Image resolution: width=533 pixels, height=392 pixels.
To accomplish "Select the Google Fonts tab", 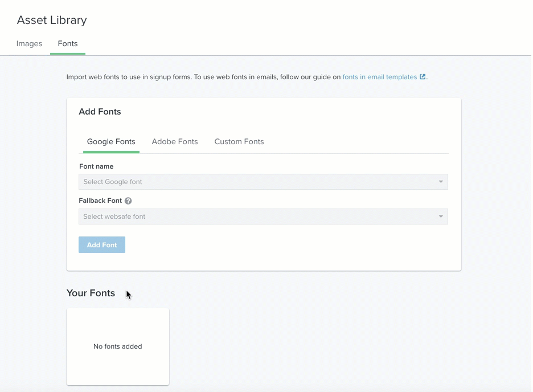I will click(x=111, y=142).
